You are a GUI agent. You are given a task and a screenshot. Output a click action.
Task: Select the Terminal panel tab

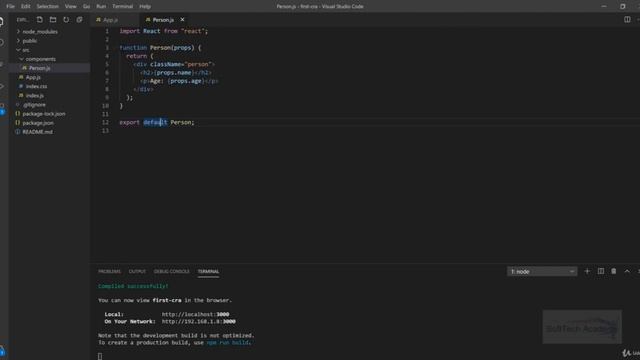point(208,271)
